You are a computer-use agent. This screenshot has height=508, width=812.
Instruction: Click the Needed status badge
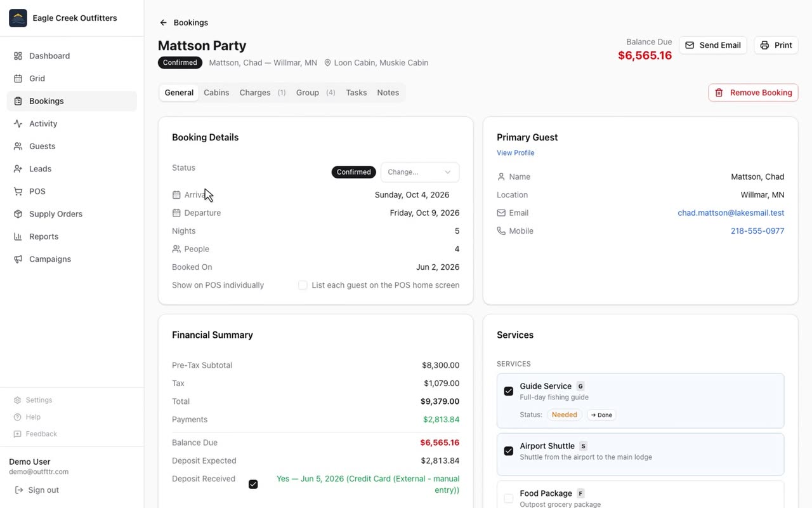(564, 415)
